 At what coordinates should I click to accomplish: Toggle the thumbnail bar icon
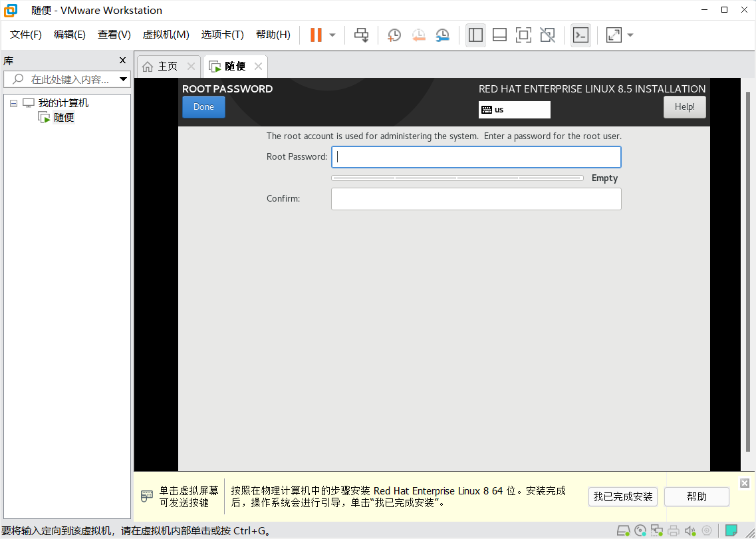click(499, 35)
